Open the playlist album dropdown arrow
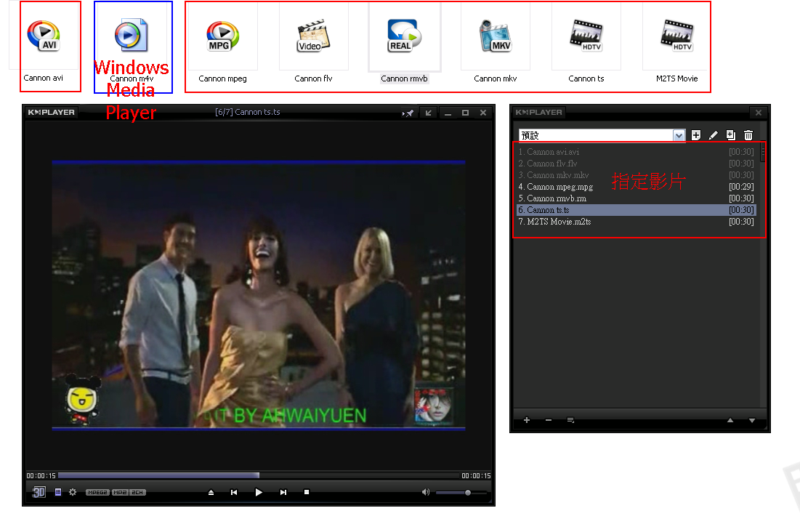The height and width of the screenshot is (532, 800). pos(679,135)
